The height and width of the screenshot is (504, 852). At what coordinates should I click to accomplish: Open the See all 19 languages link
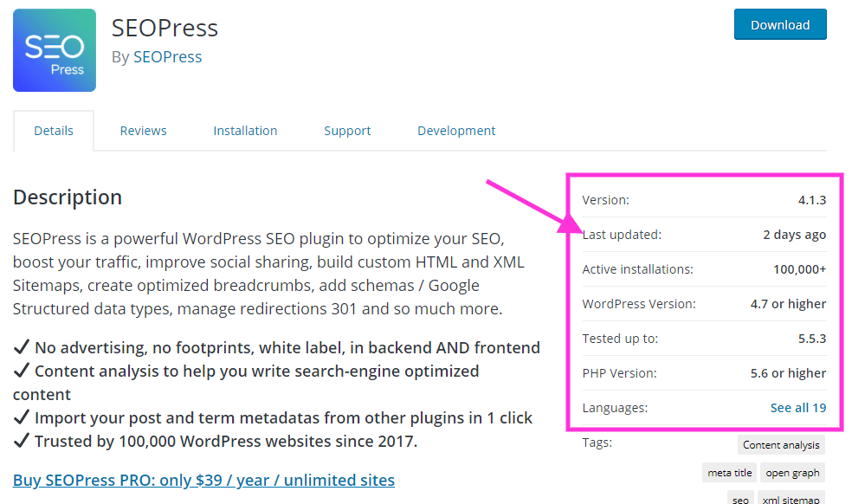pos(798,408)
